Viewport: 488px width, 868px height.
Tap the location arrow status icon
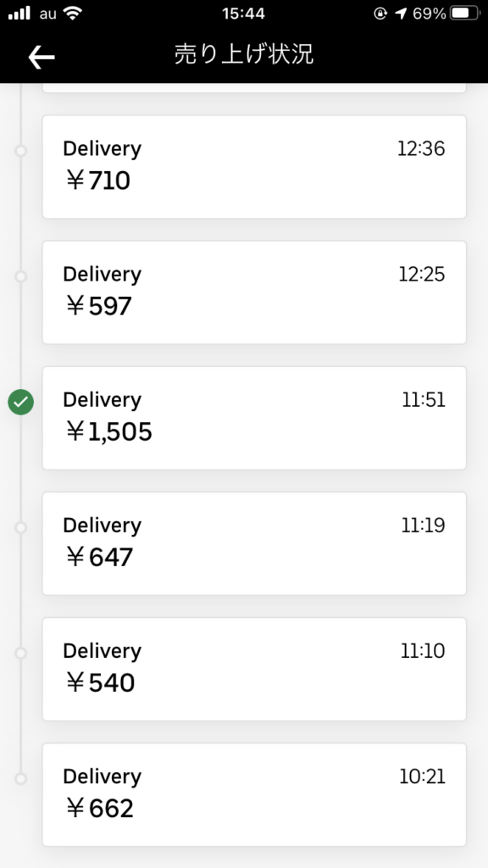pos(401,14)
